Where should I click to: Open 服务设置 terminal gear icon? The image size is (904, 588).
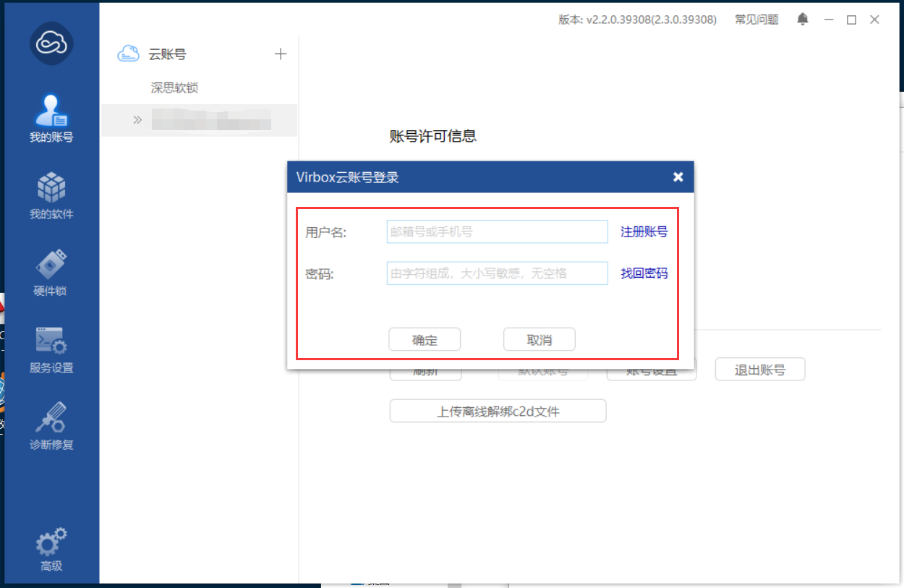(51, 343)
